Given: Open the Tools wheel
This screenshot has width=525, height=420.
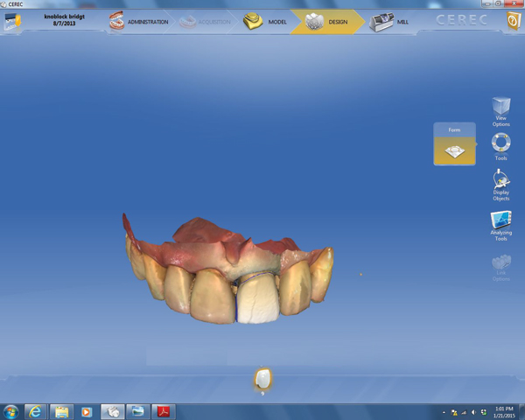Looking at the screenshot, I should 500,145.
